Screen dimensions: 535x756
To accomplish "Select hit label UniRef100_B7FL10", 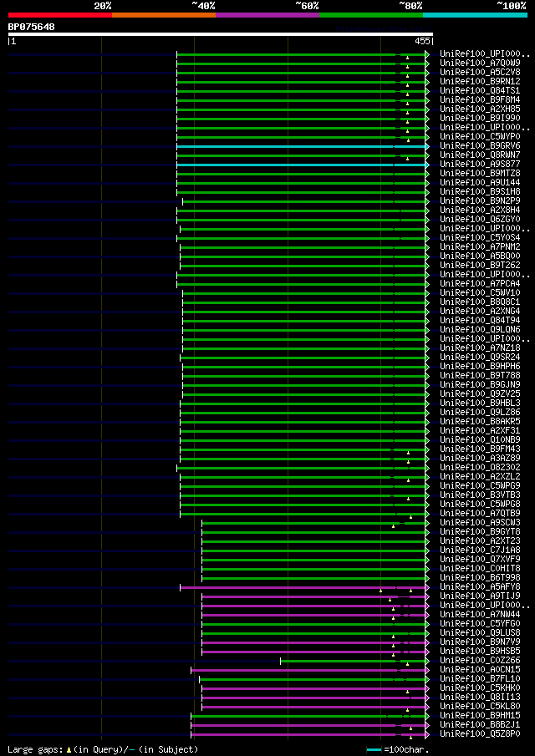I will 480,680.
